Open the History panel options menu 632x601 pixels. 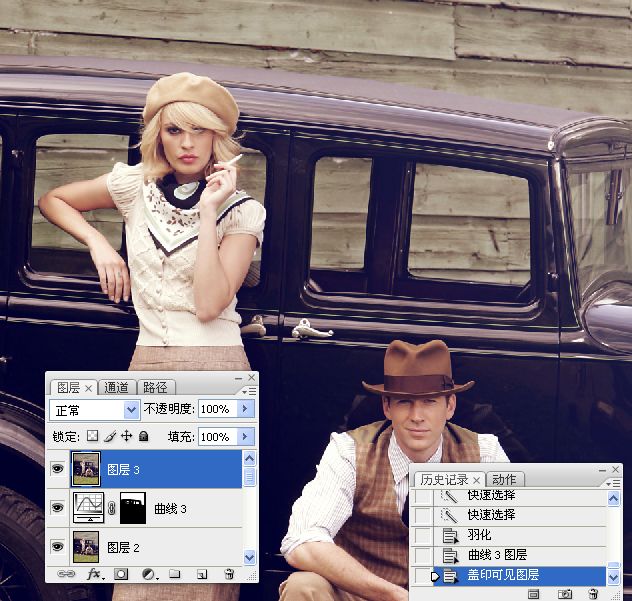(x=614, y=483)
